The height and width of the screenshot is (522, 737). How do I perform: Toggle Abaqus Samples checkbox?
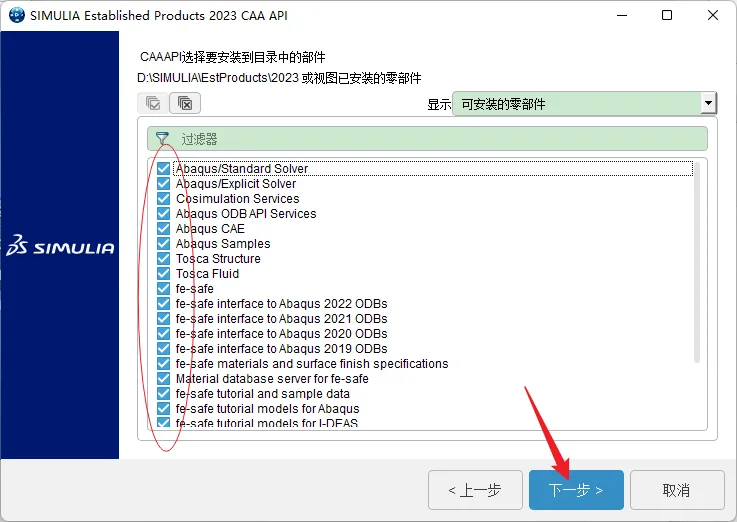click(163, 243)
